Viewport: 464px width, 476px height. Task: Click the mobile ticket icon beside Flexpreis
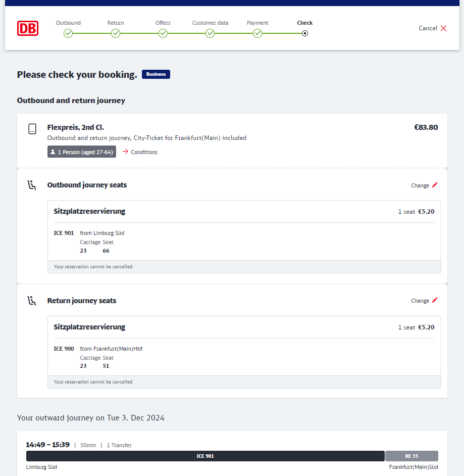click(x=32, y=129)
